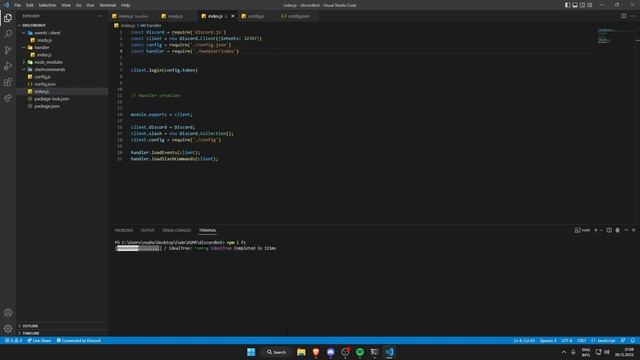
Task: Open the Run menu
Action: (91, 5)
